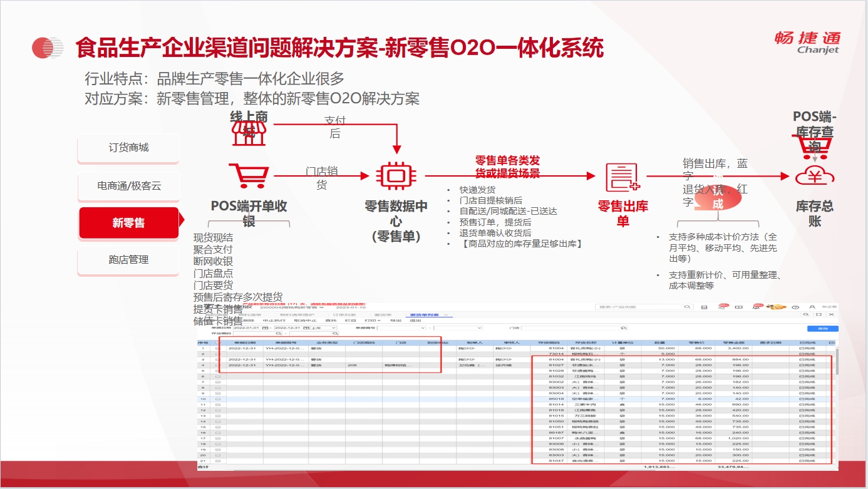The width and height of the screenshot is (868, 489).
Task: Click the 1,020.00 retail amount cell
Action: 733,438
